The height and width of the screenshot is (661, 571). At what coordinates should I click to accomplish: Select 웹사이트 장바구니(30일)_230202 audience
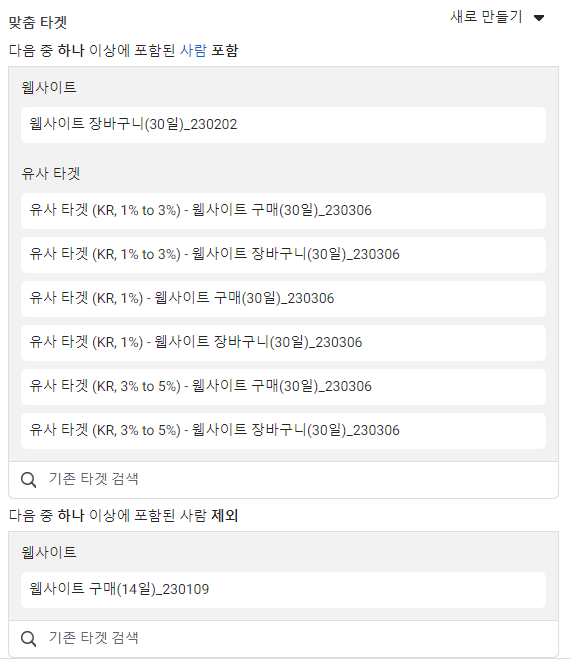pyautogui.click(x=283, y=125)
